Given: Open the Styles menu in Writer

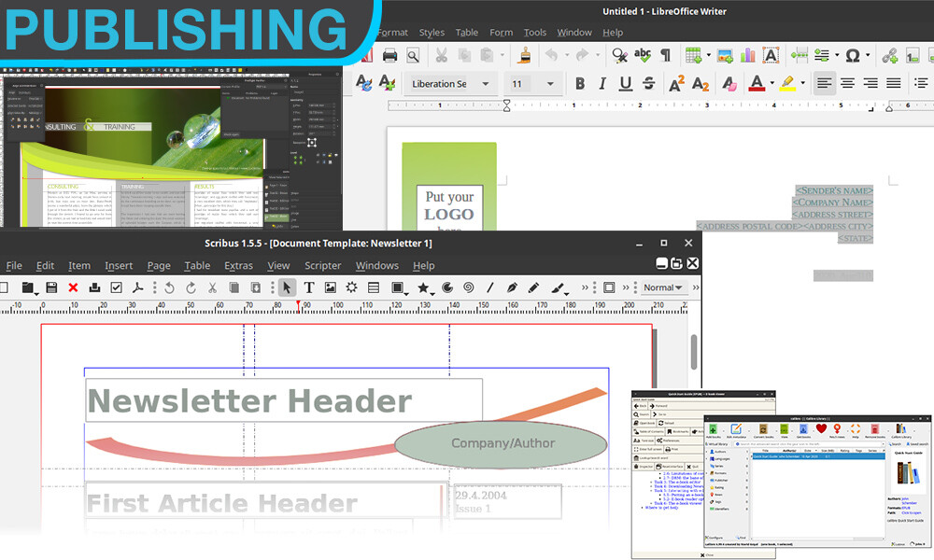Looking at the screenshot, I should click(432, 33).
